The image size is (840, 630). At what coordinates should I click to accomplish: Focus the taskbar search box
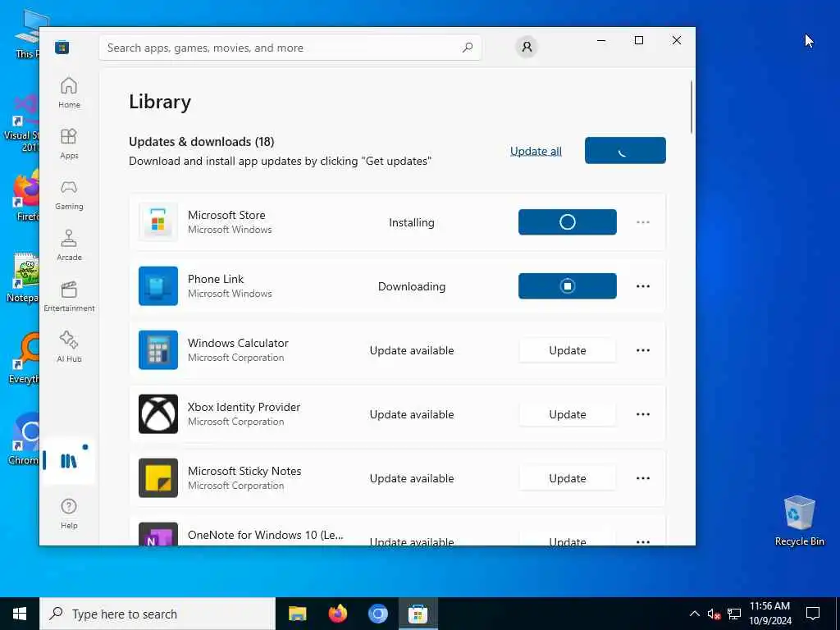click(x=157, y=614)
